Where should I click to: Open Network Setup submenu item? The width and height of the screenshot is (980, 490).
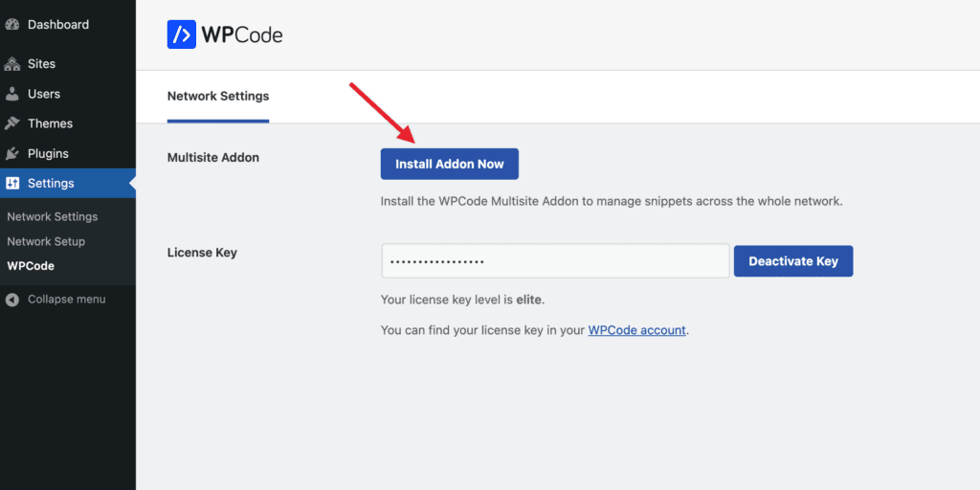pyautogui.click(x=46, y=241)
